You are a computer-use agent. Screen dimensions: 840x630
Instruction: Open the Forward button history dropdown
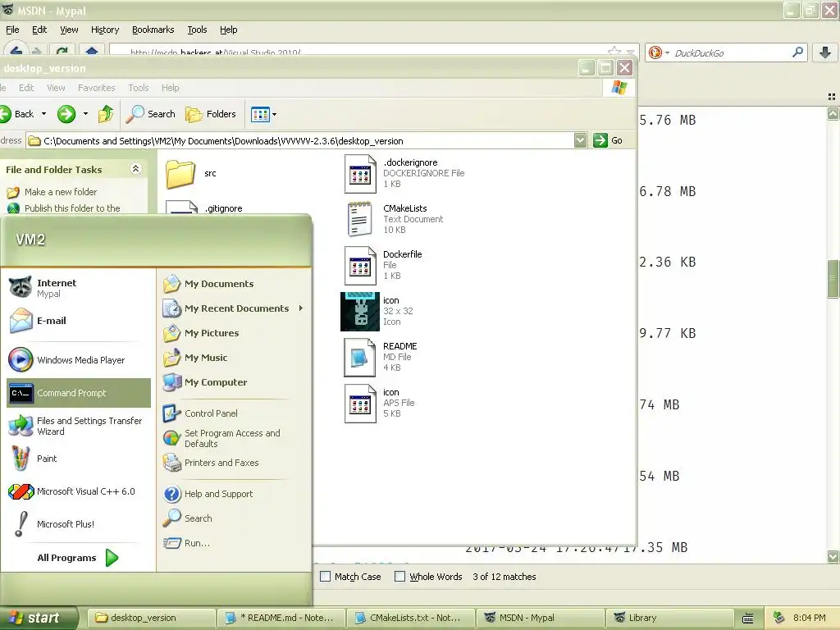(x=85, y=114)
